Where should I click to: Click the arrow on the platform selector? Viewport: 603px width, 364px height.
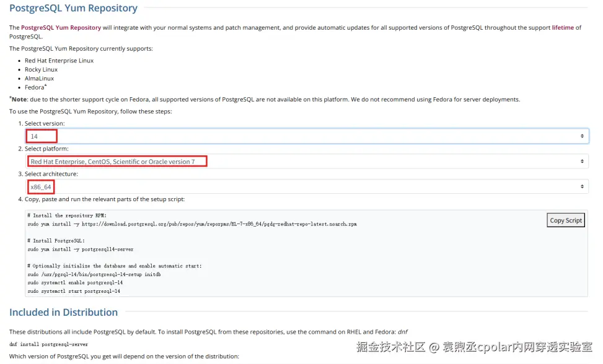coord(582,162)
